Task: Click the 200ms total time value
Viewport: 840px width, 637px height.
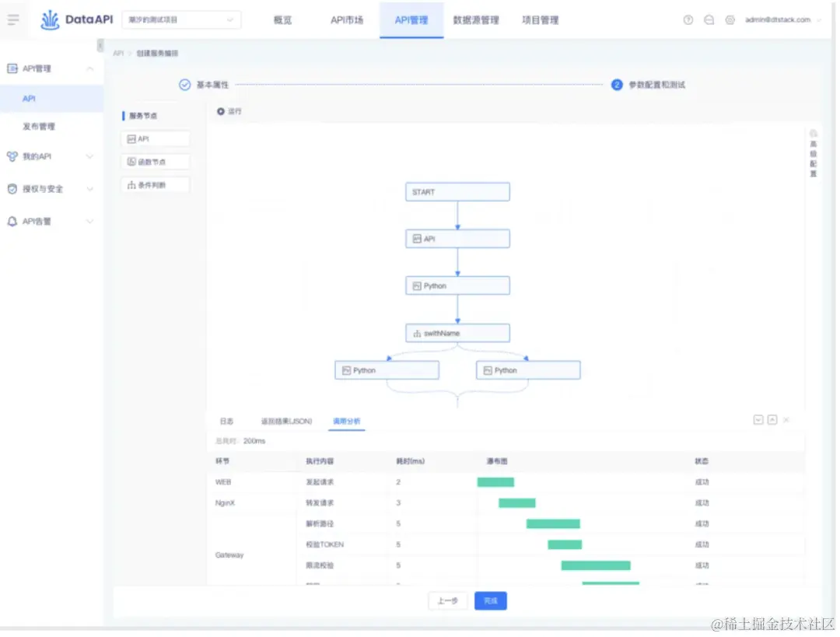Action: [254, 441]
